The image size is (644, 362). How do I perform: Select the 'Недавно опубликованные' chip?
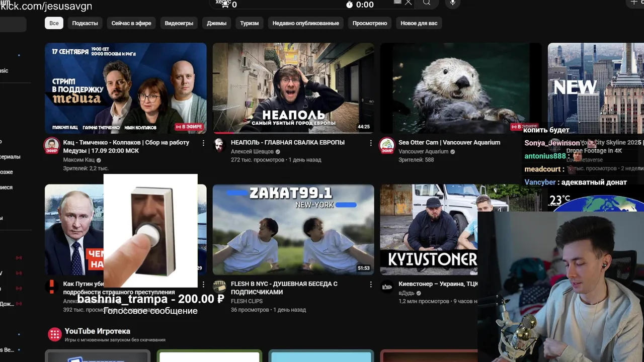tap(306, 23)
